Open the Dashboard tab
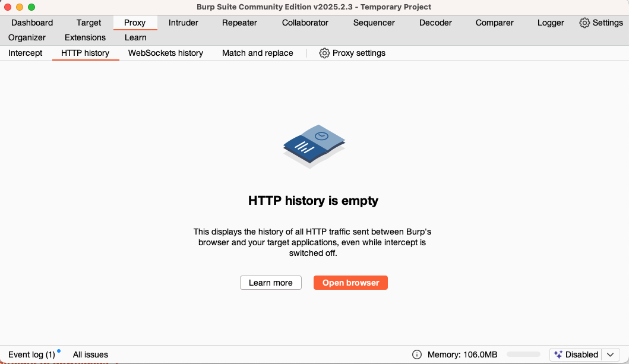629x364 pixels. point(32,23)
